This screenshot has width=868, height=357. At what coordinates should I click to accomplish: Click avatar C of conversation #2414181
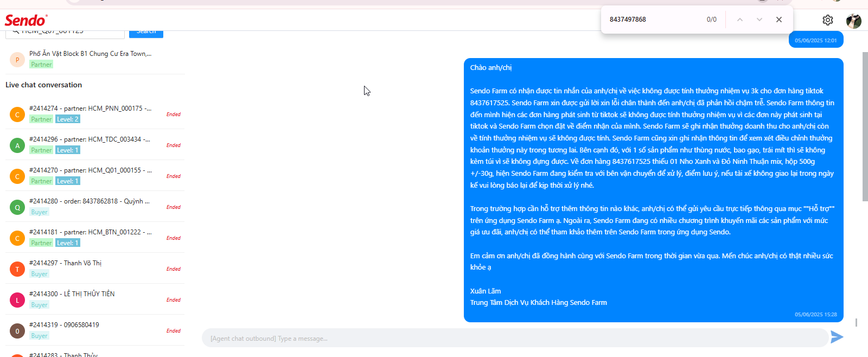click(17, 238)
